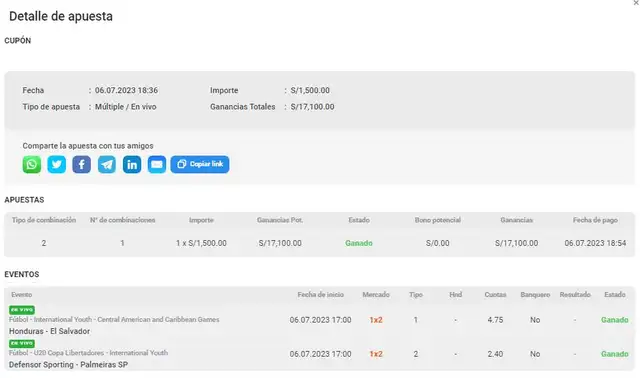Click the Ganado status in Apuestas table
The image size is (640, 378).
pos(359,243)
